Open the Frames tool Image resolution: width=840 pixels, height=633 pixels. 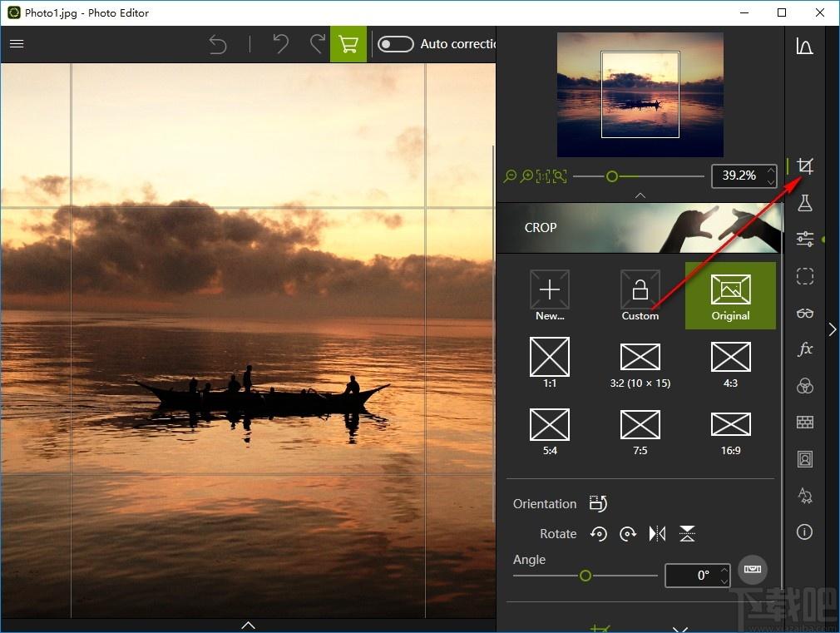pos(804,459)
